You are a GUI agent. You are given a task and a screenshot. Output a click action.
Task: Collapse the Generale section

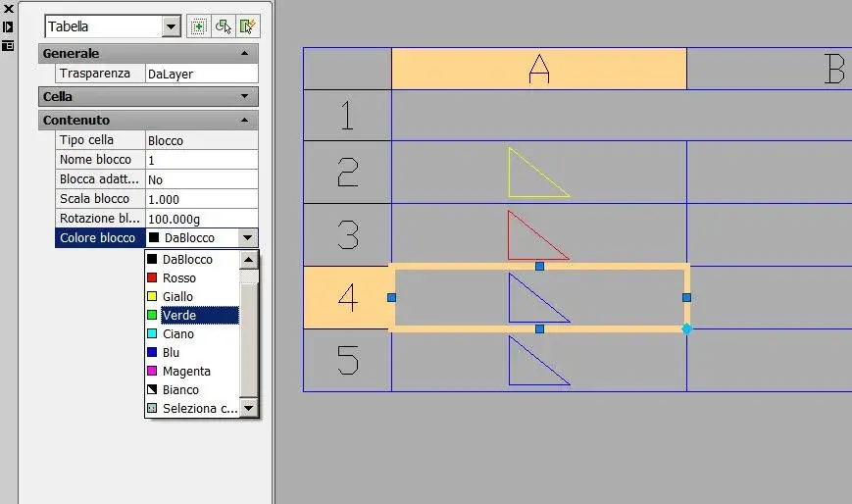[x=244, y=53]
